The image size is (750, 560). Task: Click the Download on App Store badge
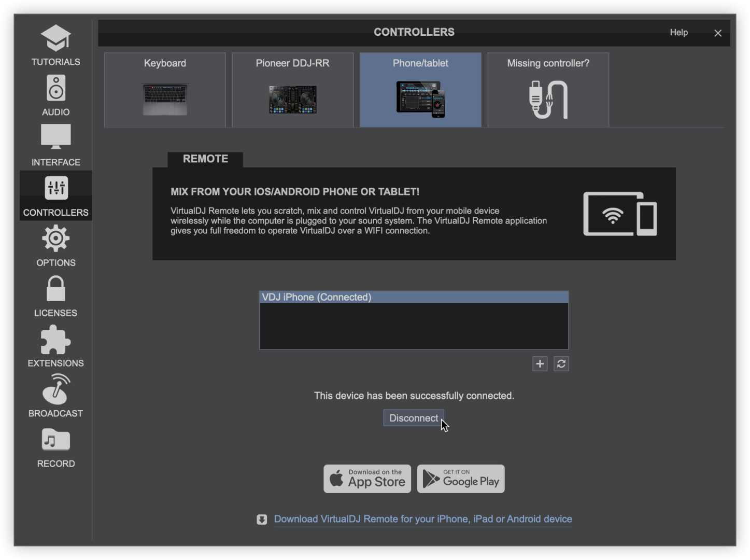click(x=367, y=479)
